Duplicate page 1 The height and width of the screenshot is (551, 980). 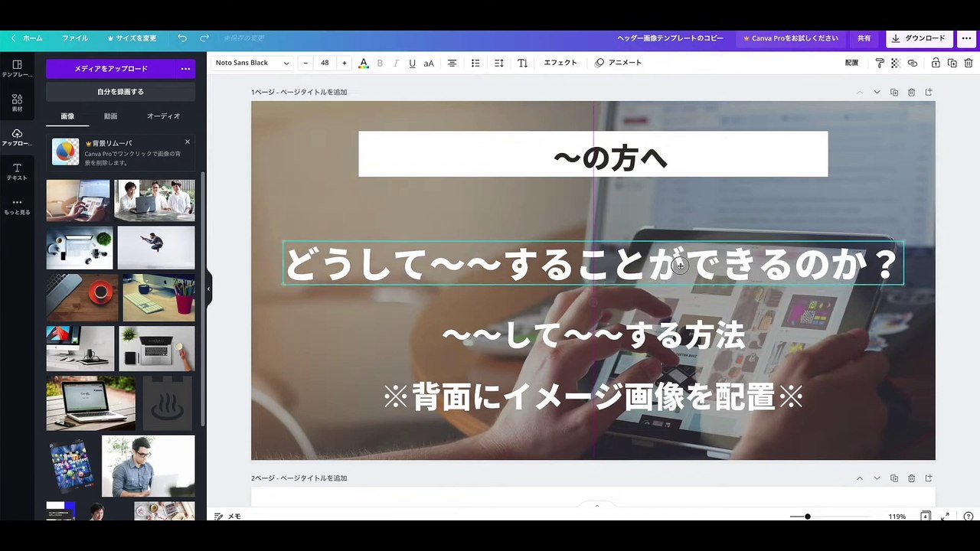(894, 93)
